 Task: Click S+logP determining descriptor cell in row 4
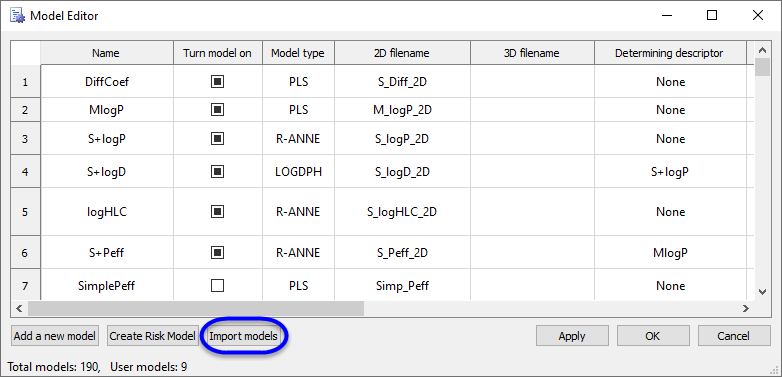[x=670, y=172]
